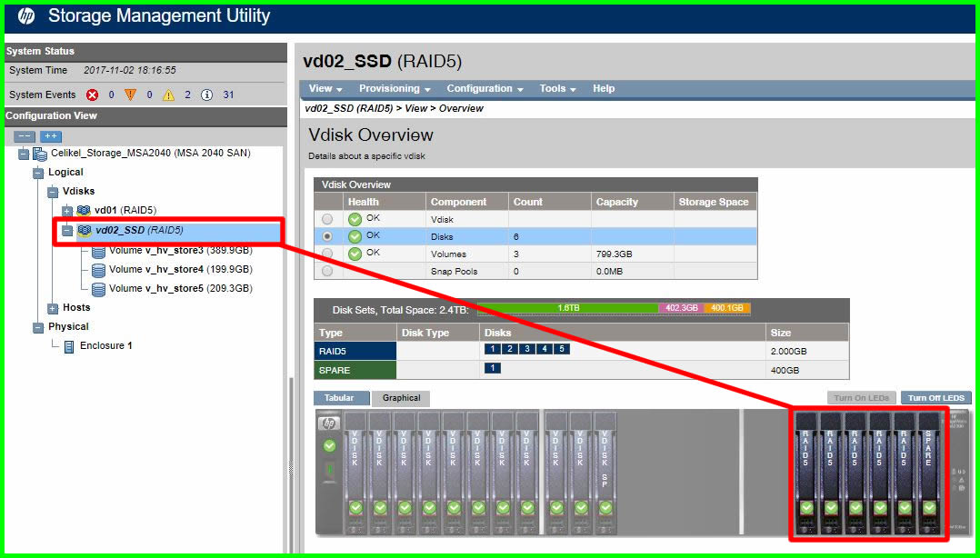The image size is (980, 558).
Task: Click the Health column header
Action: point(385,202)
